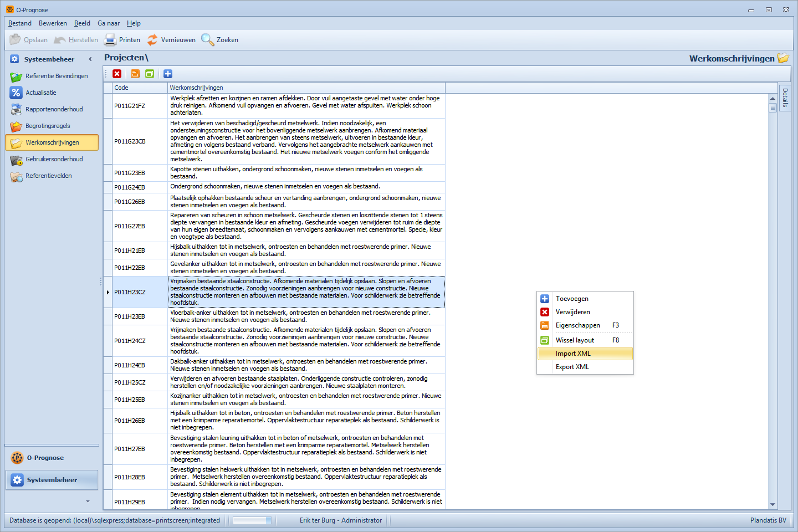Click the Projecten breadcrumb title
The height and width of the screenshot is (532, 798).
(x=126, y=58)
